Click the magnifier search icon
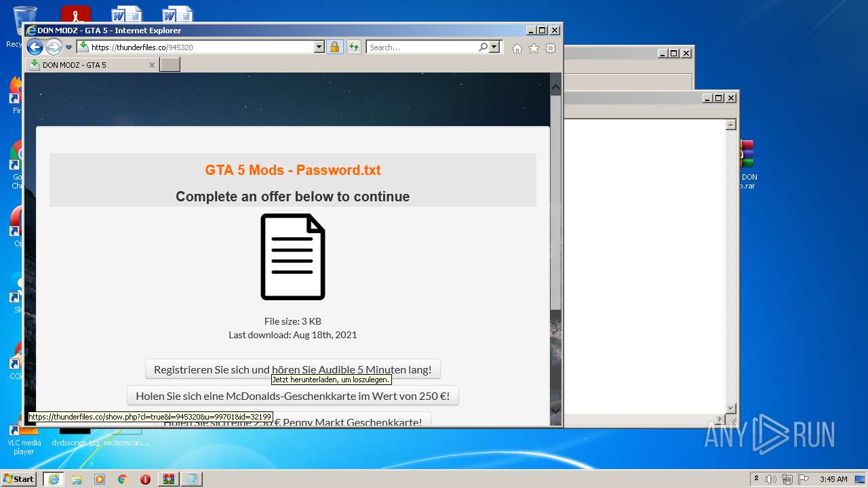This screenshot has height=488, width=868. tap(483, 47)
